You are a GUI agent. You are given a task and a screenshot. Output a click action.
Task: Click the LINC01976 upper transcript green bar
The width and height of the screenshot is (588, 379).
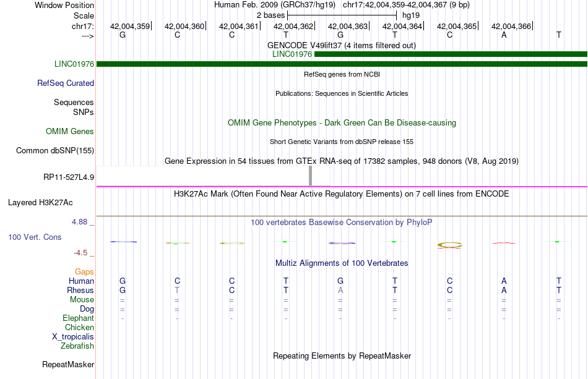[451, 54]
